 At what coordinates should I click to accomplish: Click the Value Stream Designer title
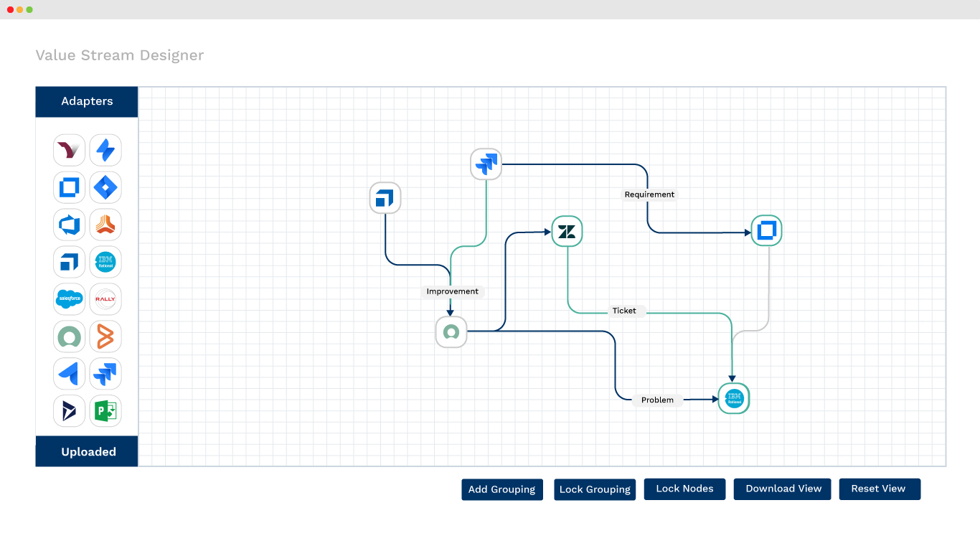pyautogui.click(x=120, y=55)
